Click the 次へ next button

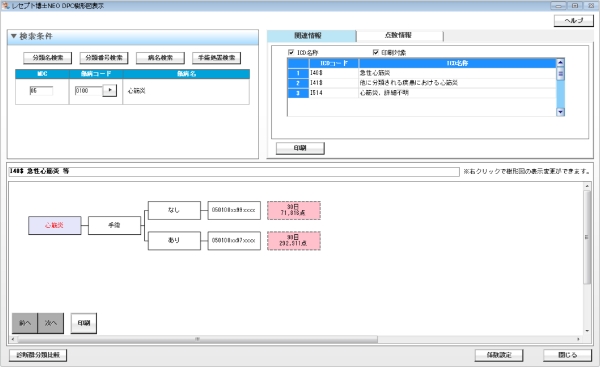coord(51,323)
